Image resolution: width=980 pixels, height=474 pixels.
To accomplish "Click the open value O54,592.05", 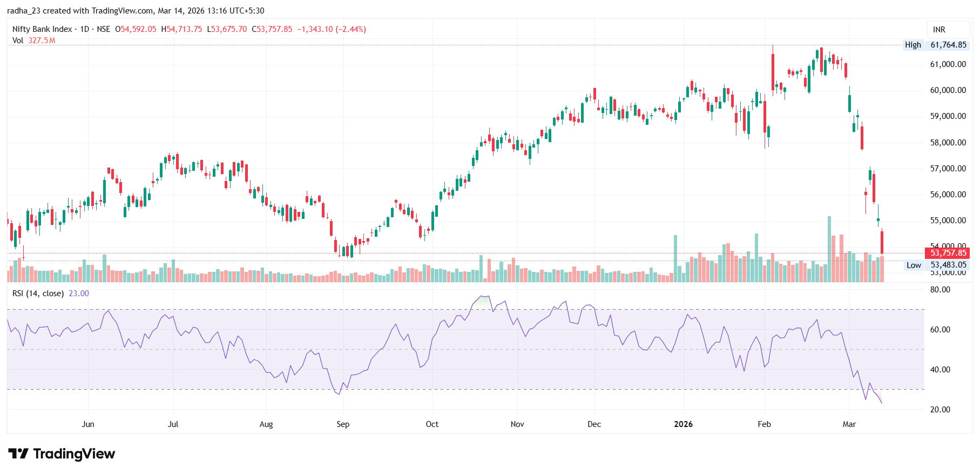I will click(x=136, y=29).
